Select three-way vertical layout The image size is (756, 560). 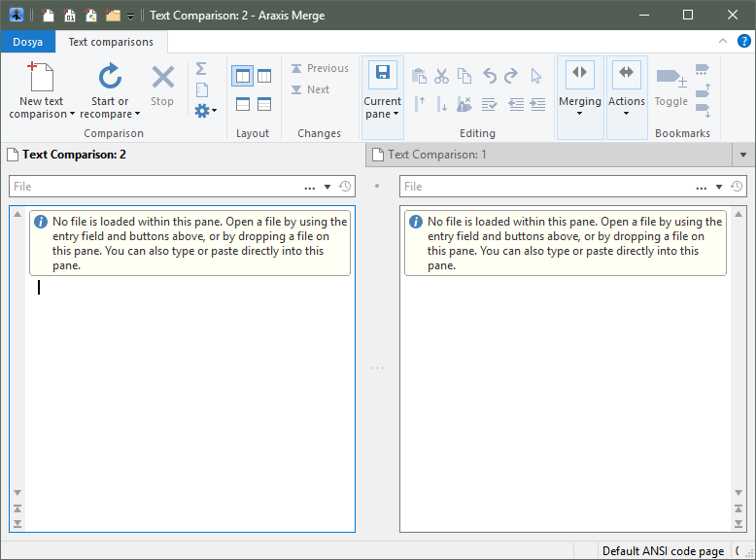(x=264, y=76)
